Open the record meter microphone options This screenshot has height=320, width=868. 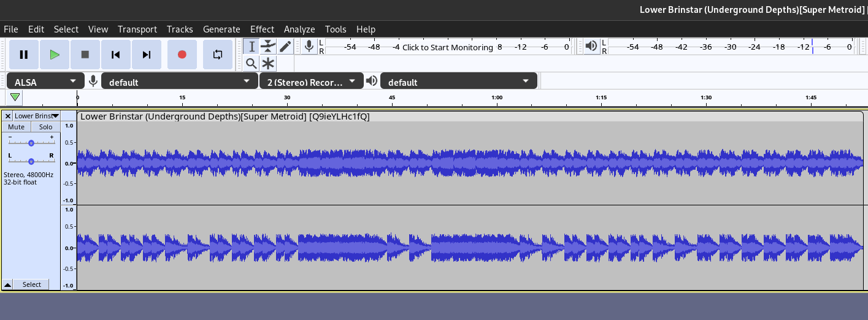309,46
